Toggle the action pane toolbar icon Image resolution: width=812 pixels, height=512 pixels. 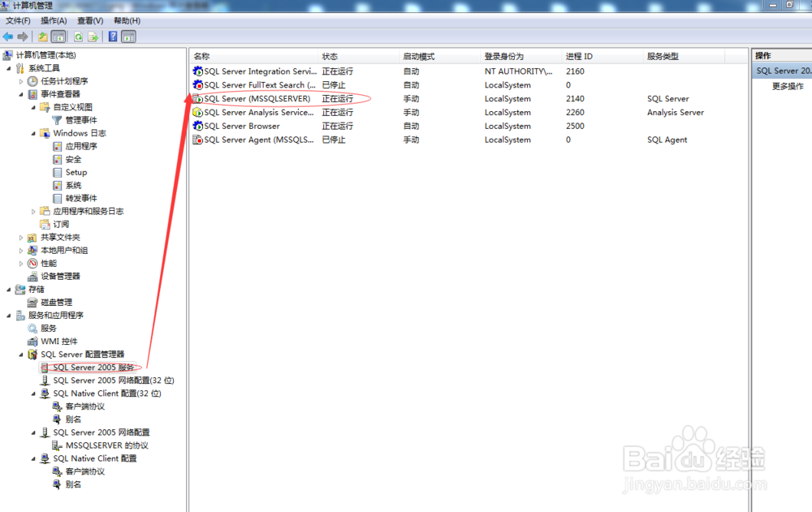tap(128, 37)
